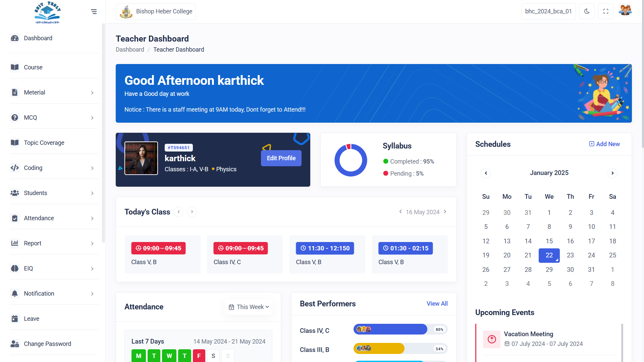Click the fullscreen toggle icon
Image resolution: width=644 pixels, height=362 pixels.
click(606, 11)
